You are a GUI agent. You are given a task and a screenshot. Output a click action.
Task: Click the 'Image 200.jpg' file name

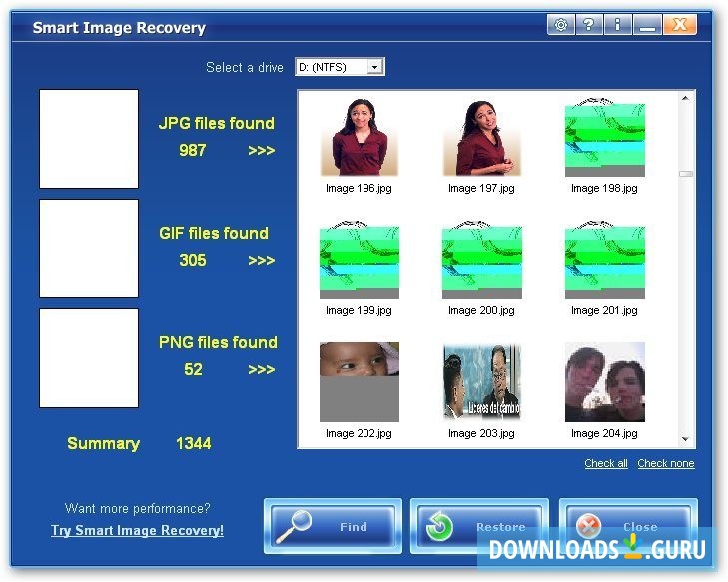[481, 310]
